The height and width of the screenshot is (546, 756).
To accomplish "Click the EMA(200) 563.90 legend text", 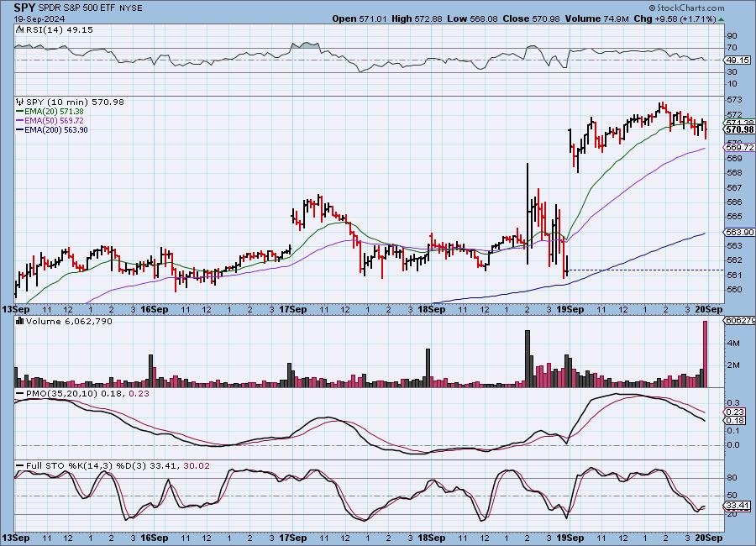I will coord(56,129).
